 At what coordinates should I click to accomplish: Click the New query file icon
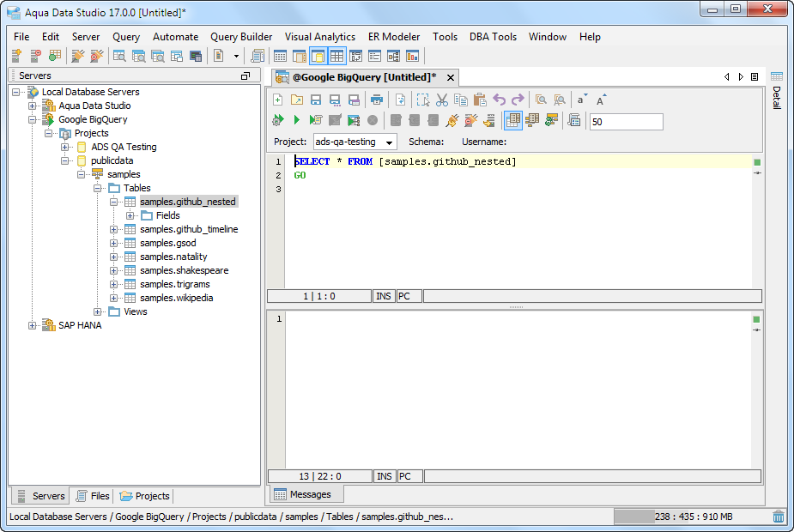[x=278, y=100]
